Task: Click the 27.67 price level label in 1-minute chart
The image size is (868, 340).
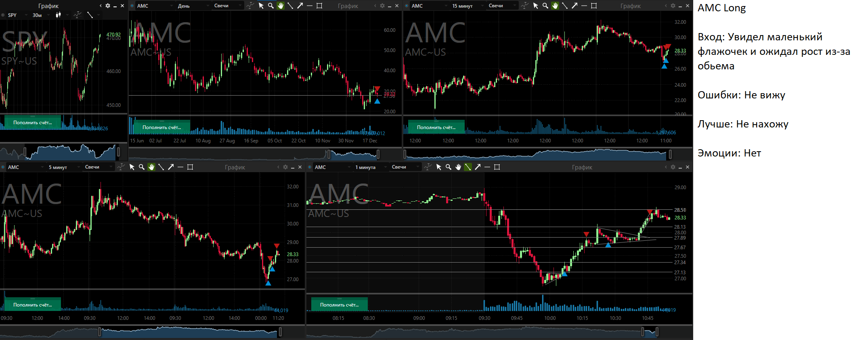Action: pyautogui.click(x=680, y=247)
